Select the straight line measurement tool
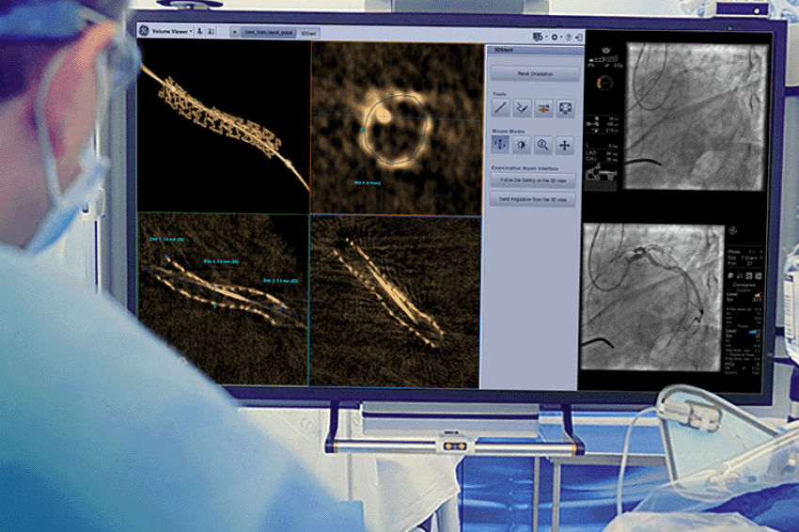The height and width of the screenshot is (532, 799). [500, 107]
